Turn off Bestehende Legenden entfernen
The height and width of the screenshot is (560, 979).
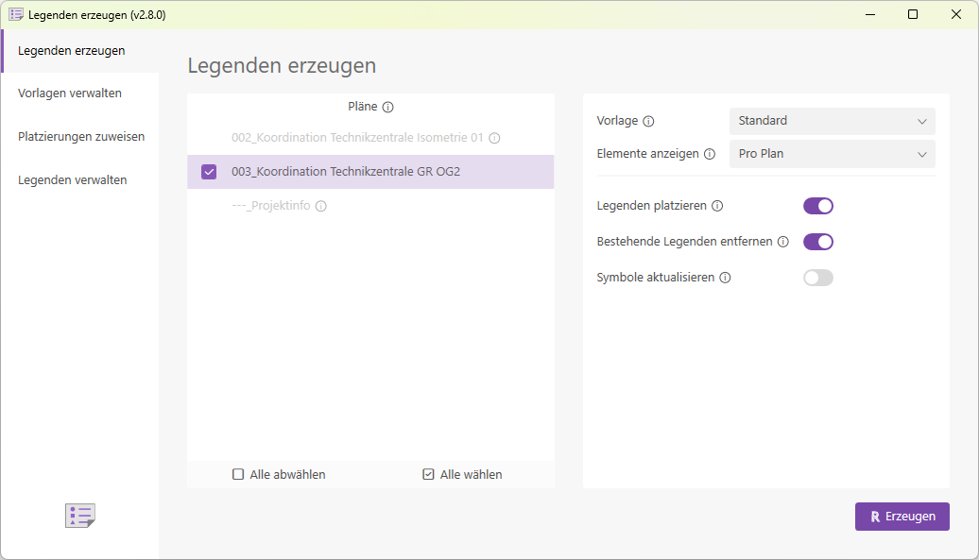coord(818,242)
